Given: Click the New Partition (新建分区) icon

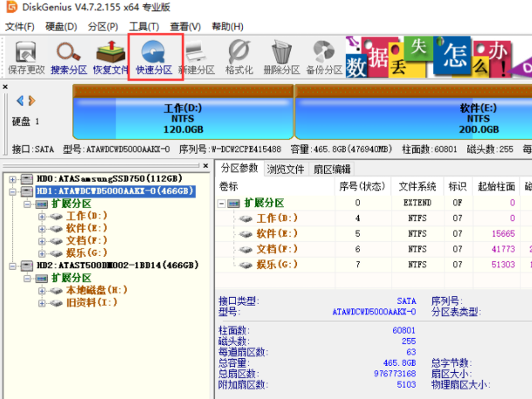Looking at the screenshot, I should pyautogui.click(x=197, y=56).
